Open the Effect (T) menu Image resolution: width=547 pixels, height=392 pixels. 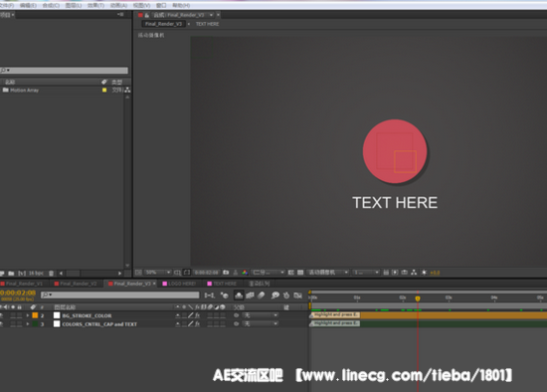coord(95,5)
